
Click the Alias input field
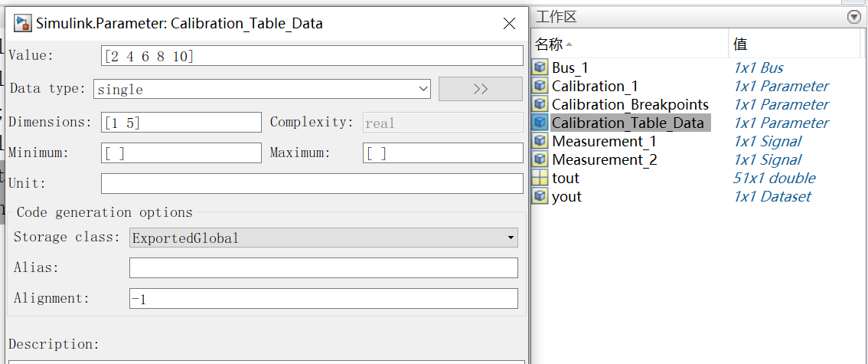tap(323, 267)
